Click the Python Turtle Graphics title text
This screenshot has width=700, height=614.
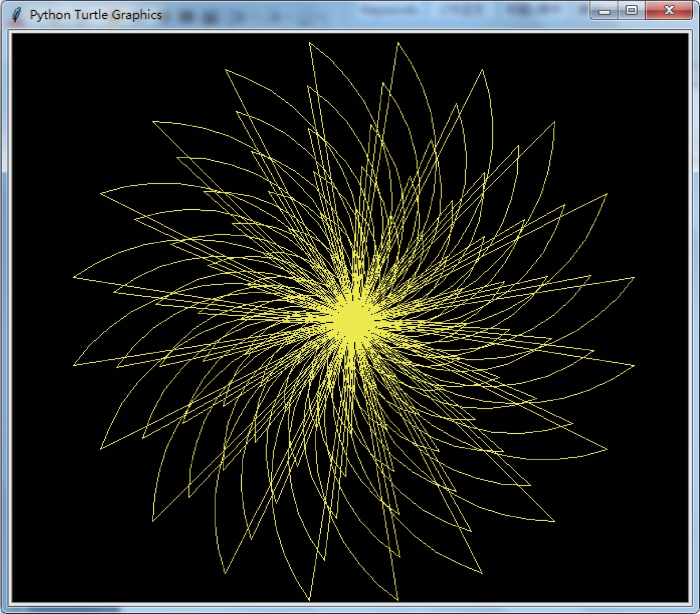click(x=95, y=15)
